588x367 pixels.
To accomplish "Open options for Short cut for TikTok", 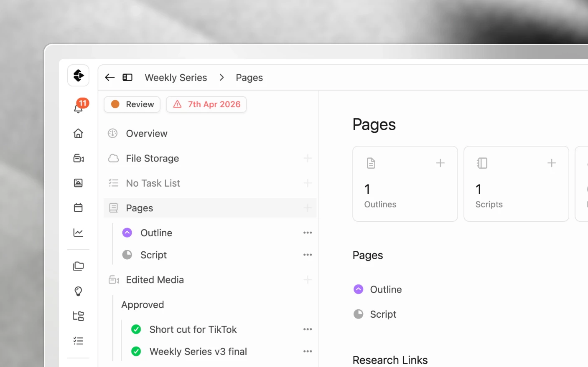I will click(308, 329).
